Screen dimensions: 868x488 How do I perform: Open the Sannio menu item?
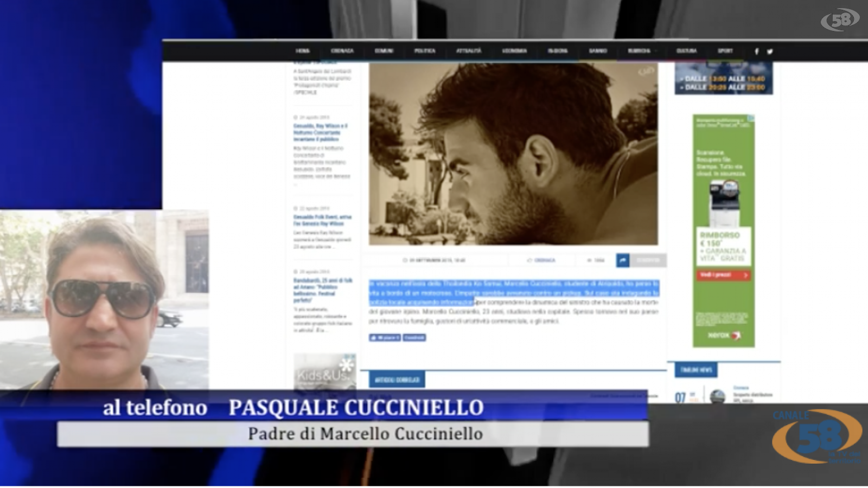[598, 51]
